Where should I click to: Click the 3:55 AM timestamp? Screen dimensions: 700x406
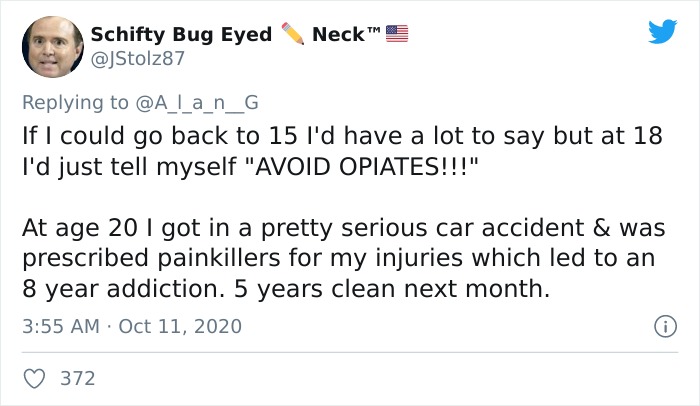coord(58,327)
